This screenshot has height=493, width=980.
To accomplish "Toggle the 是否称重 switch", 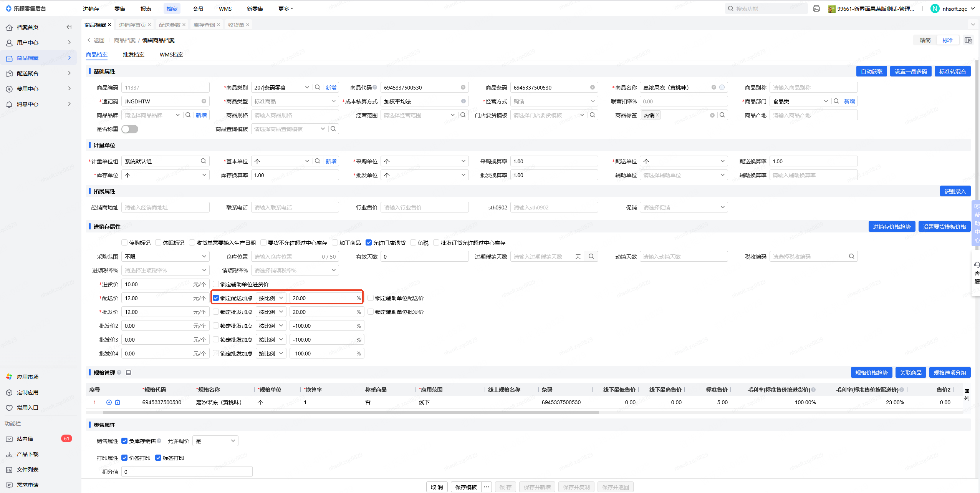I will pos(130,129).
